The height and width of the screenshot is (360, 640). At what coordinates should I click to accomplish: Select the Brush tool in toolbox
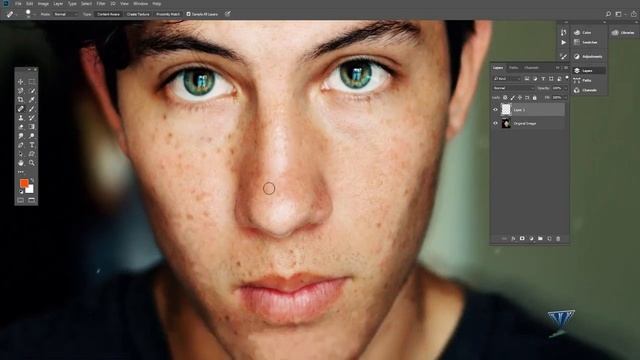coord(32,109)
